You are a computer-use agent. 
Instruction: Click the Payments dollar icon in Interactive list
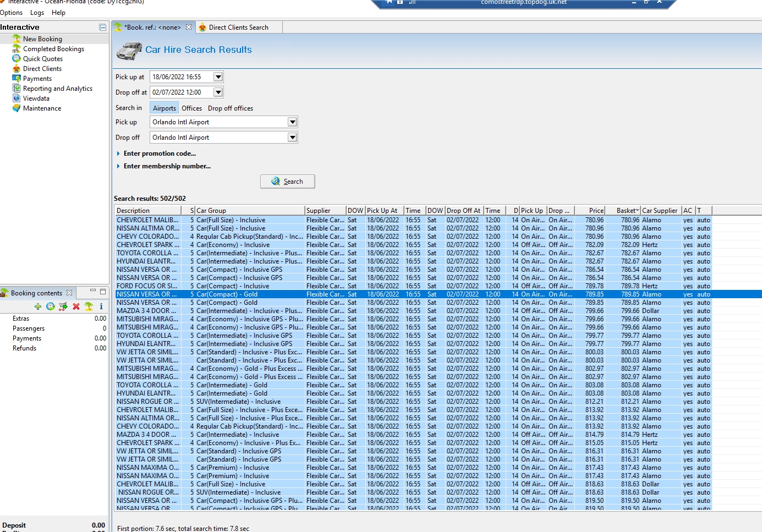click(17, 78)
